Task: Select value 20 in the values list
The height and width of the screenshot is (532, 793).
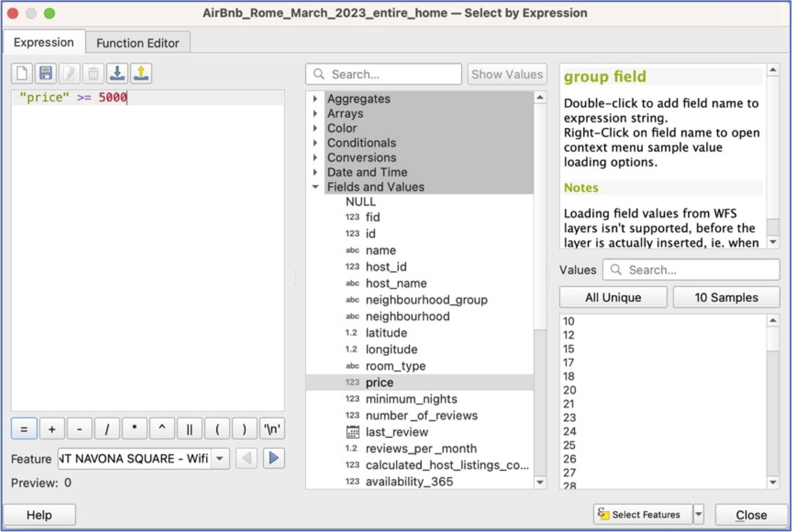Action: 569,390
